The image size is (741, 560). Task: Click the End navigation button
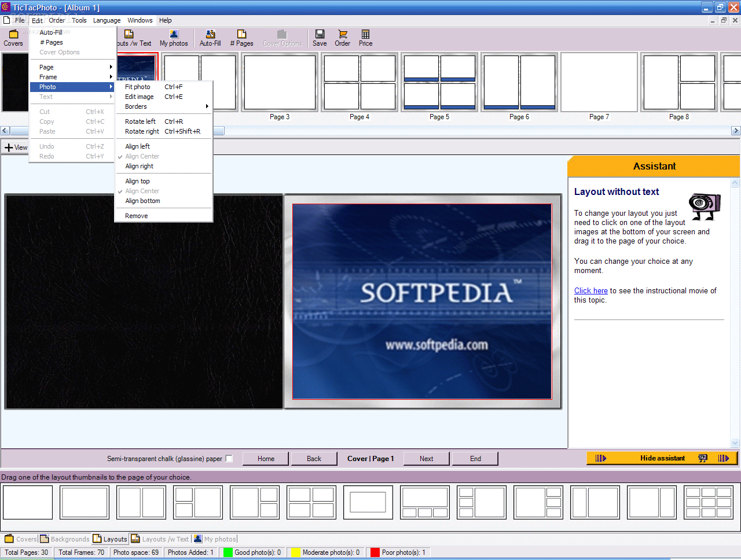pos(475,459)
